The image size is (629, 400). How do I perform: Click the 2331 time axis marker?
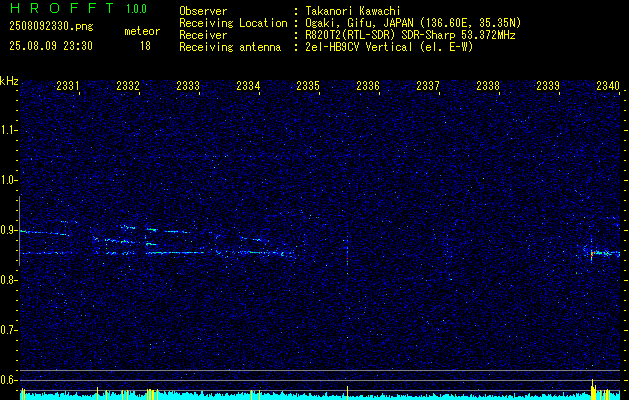68,85
